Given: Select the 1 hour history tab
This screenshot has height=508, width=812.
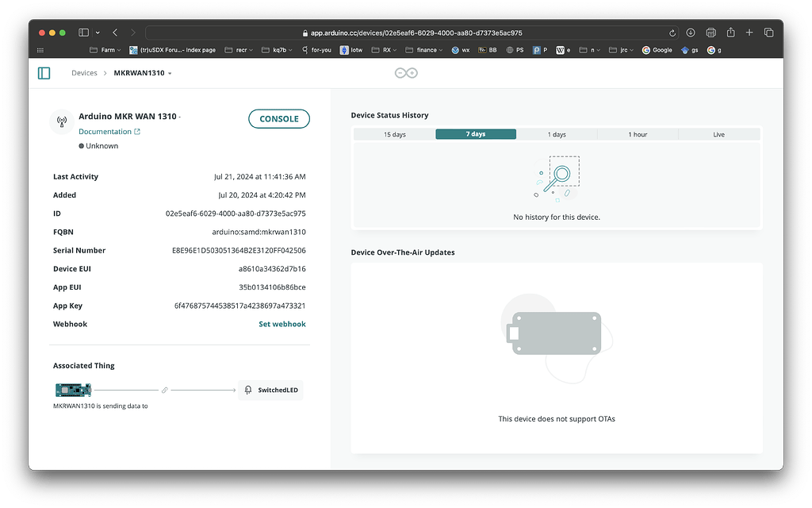Looking at the screenshot, I should click(x=638, y=134).
